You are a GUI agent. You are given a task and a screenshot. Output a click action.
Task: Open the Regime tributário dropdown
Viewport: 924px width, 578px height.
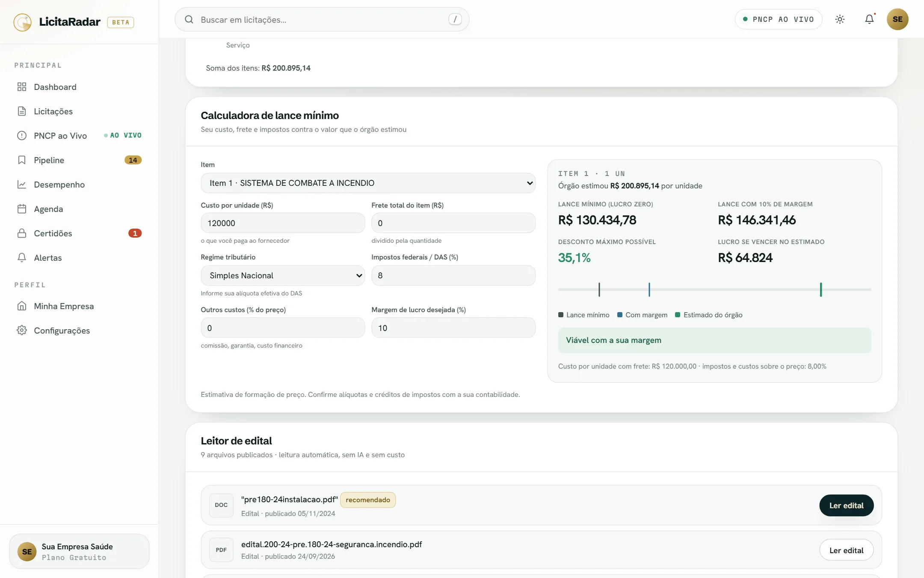point(282,276)
